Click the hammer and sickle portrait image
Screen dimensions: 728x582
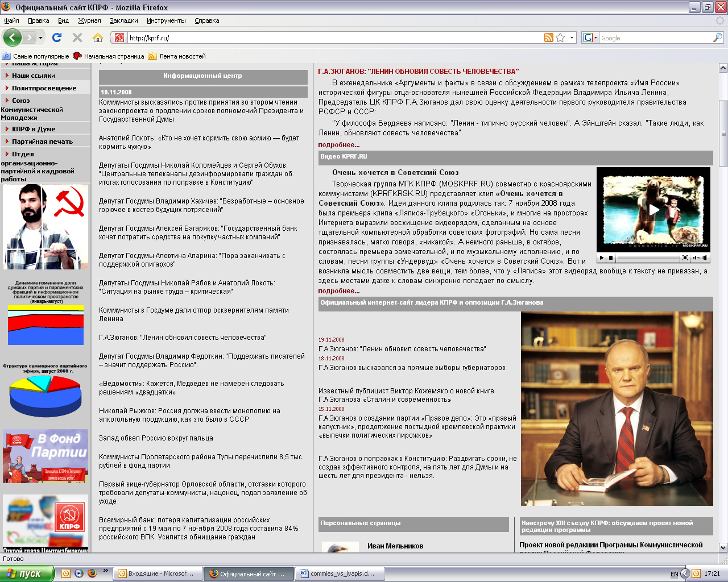(x=45, y=227)
